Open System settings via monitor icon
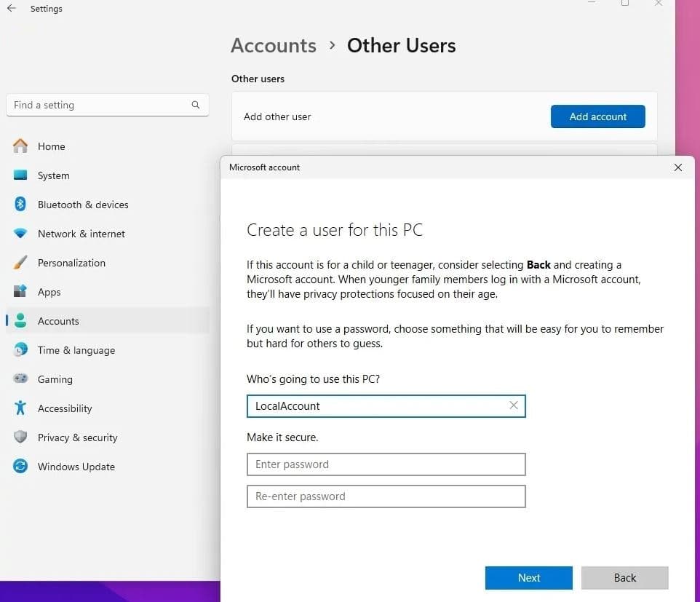The image size is (700, 602). pyautogui.click(x=20, y=175)
